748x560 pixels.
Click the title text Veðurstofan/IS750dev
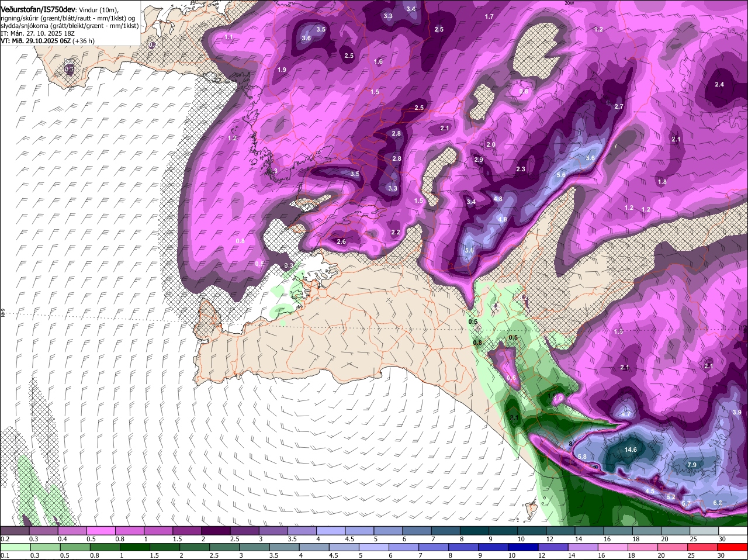(38, 11)
